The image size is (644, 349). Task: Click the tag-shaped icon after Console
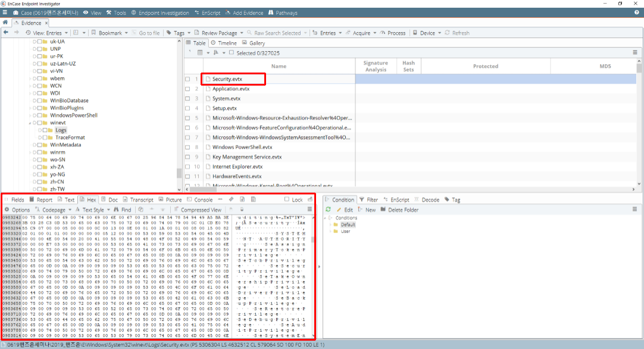point(231,199)
